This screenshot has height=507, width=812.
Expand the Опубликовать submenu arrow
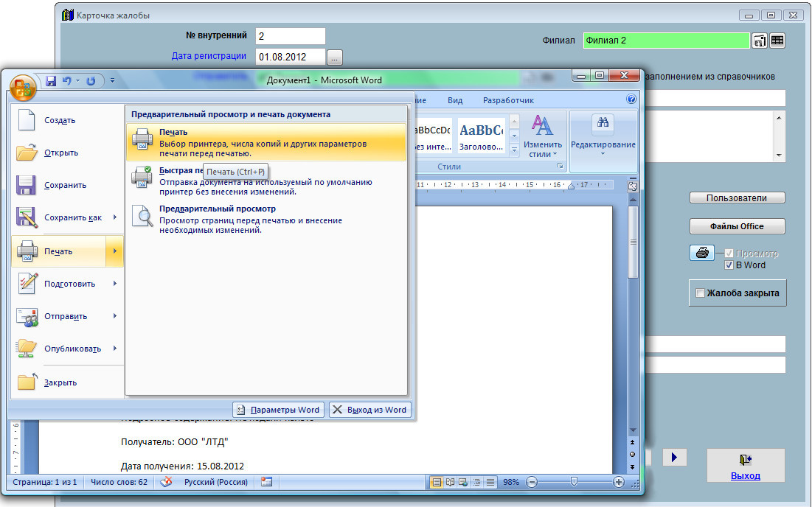point(115,349)
